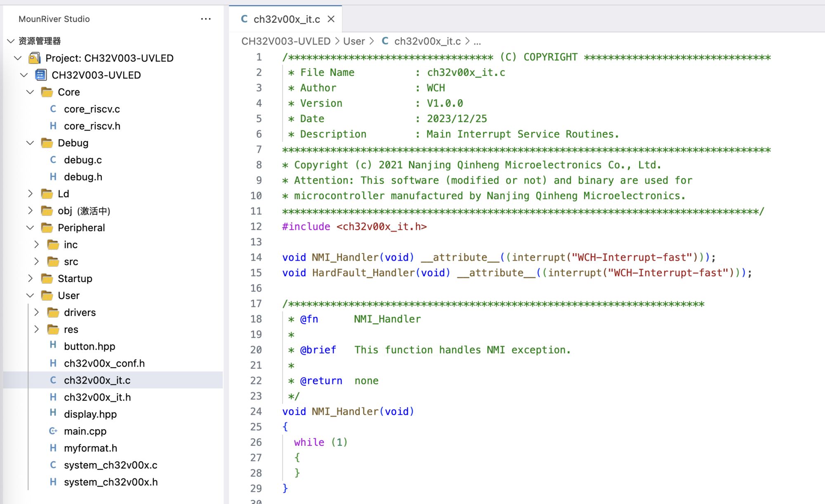This screenshot has height=504, width=825.
Task: Click the CH32V003-UVLED breadcrumb segment
Action: tap(285, 41)
